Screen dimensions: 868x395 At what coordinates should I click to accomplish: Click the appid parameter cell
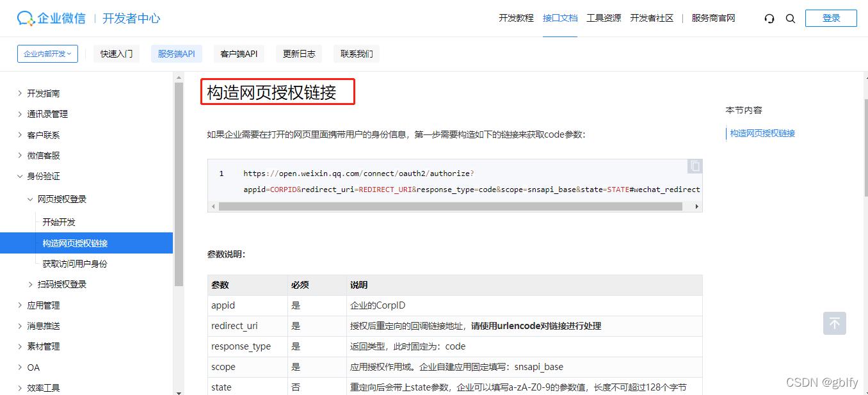tap(248, 305)
